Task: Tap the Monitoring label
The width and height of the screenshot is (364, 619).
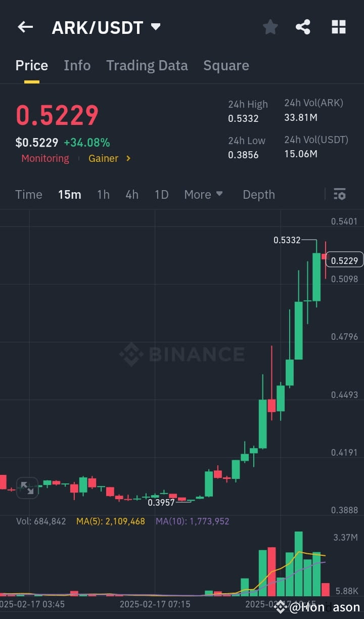Action: [x=45, y=158]
